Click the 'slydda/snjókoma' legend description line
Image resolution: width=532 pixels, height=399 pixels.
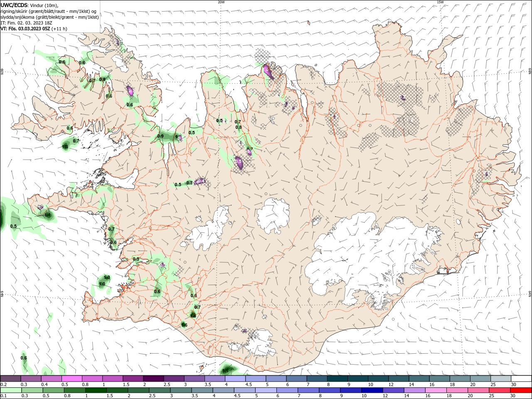click(50, 17)
